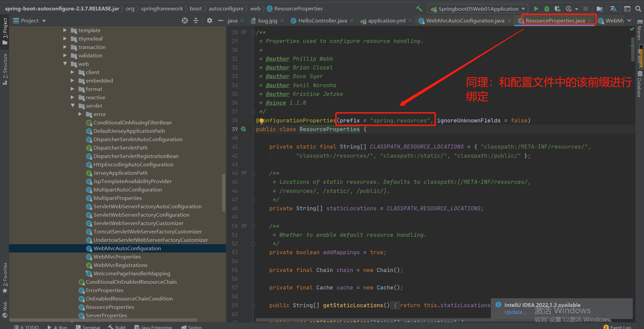This screenshot has width=644, height=329.
Task: Open the Spring tool window
Action: pos(192,327)
